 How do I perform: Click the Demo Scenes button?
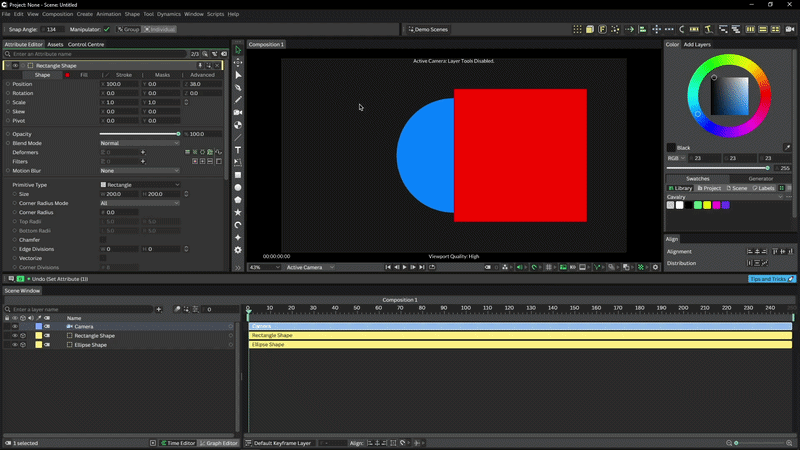tap(428, 29)
